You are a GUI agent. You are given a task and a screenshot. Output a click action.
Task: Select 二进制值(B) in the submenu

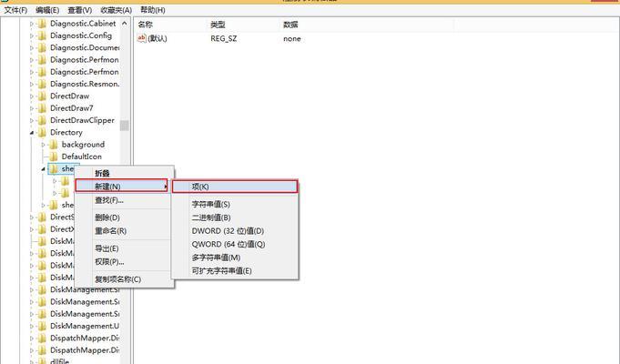pyautogui.click(x=235, y=217)
